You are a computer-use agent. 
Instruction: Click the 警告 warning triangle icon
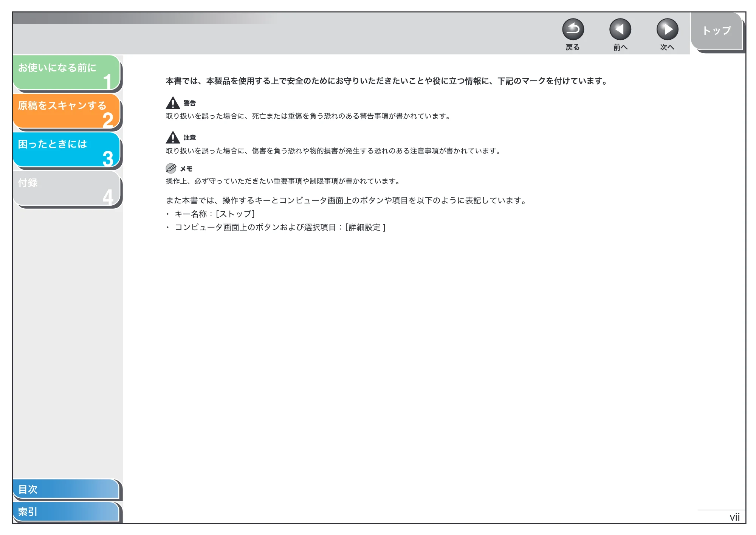pos(173,103)
